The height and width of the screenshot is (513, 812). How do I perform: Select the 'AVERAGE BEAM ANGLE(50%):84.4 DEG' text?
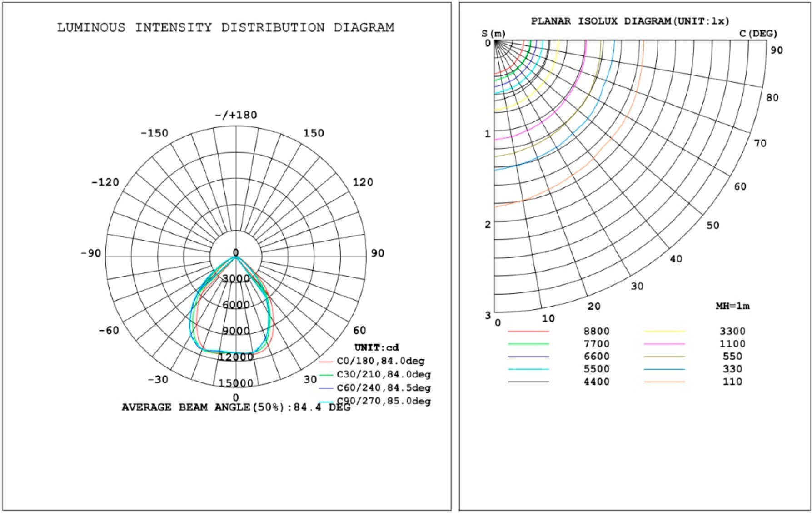(x=236, y=407)
